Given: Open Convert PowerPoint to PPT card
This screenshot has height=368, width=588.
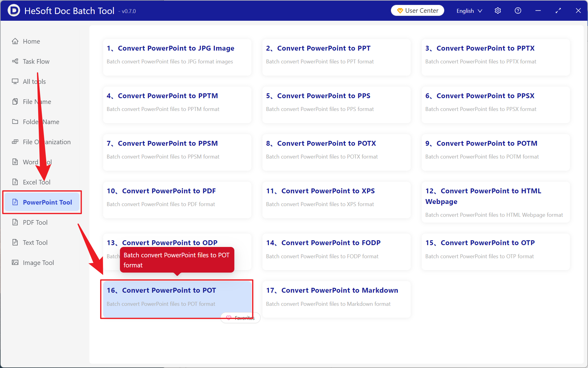Looking at the screenshot, I should pyautogui.click(x=336, y=57).
